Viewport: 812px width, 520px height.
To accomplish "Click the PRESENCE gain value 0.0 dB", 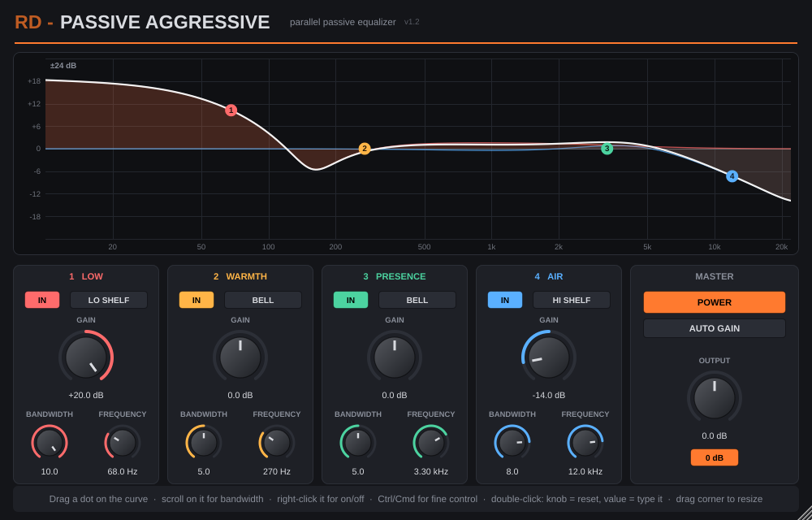I will pos(395,395).
